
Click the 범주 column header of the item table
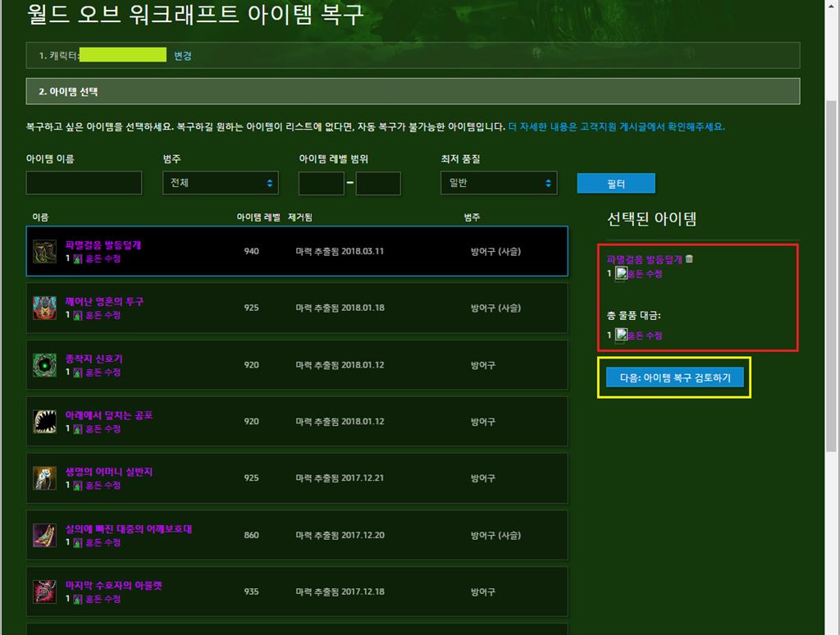(x=472, y=217)
